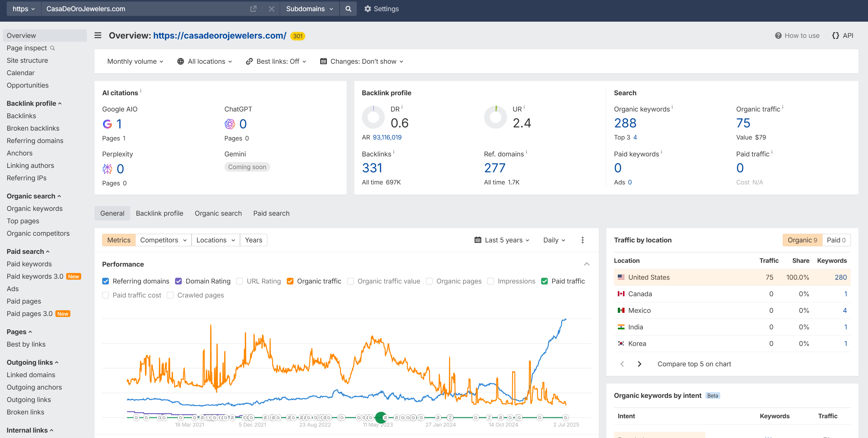Switch to the Backlink profile tab
Image resolution: width=868 pixels, height=438 pixels.
point(159,213)
